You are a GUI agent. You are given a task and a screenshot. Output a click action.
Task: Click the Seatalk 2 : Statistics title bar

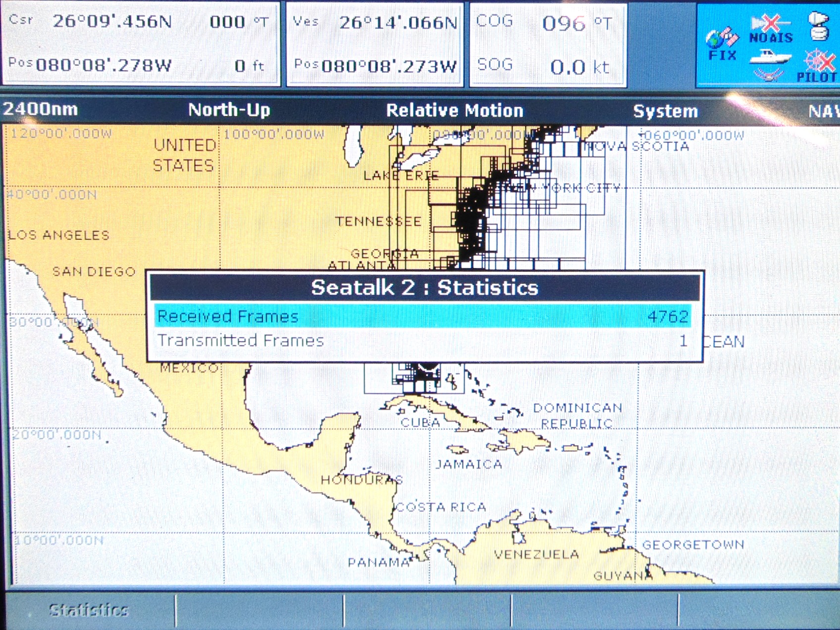(x=424, y=287)
